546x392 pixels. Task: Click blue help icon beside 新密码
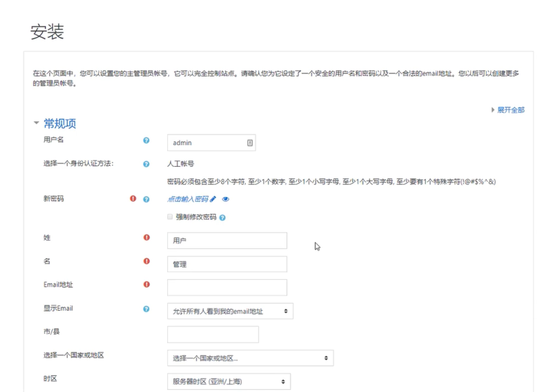pyautogui.click(x=146, y=199)
